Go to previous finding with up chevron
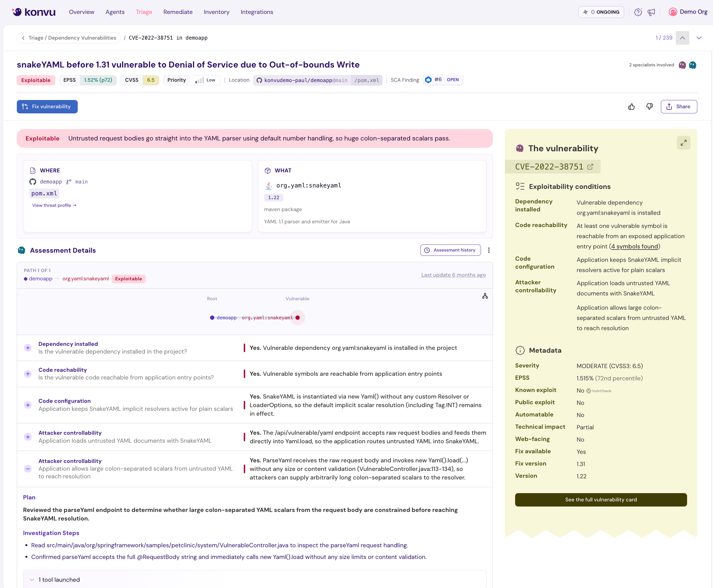 (682, 38)
